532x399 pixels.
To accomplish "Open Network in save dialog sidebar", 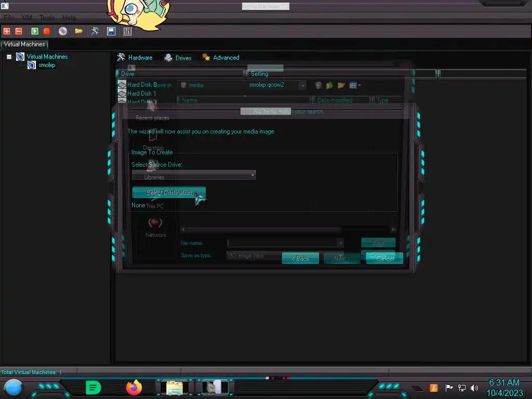I will pos(156,228).
